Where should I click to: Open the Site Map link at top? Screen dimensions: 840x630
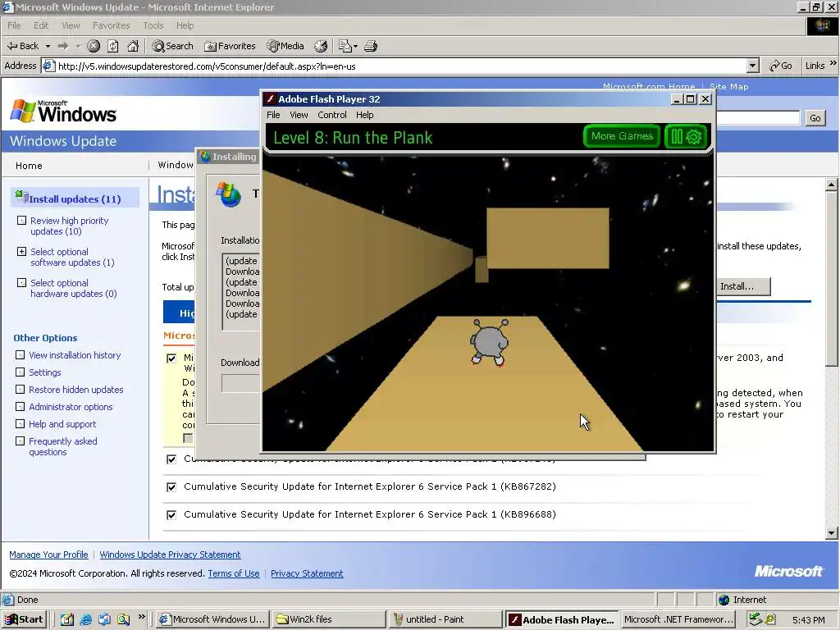728,86
